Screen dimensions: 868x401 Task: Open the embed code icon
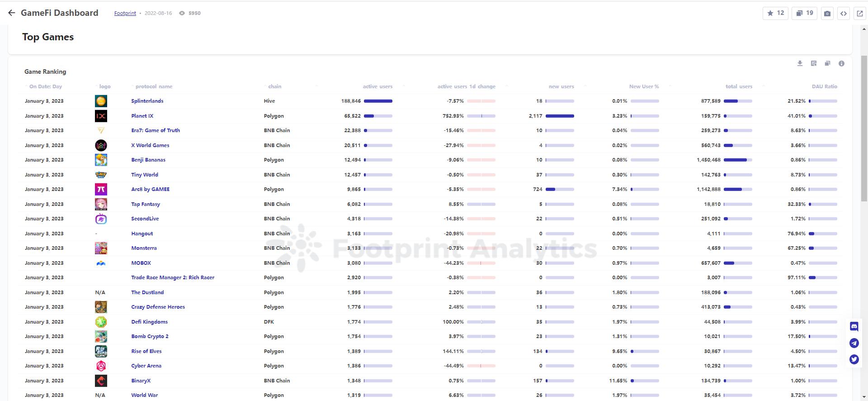click(x=843, y=14)
